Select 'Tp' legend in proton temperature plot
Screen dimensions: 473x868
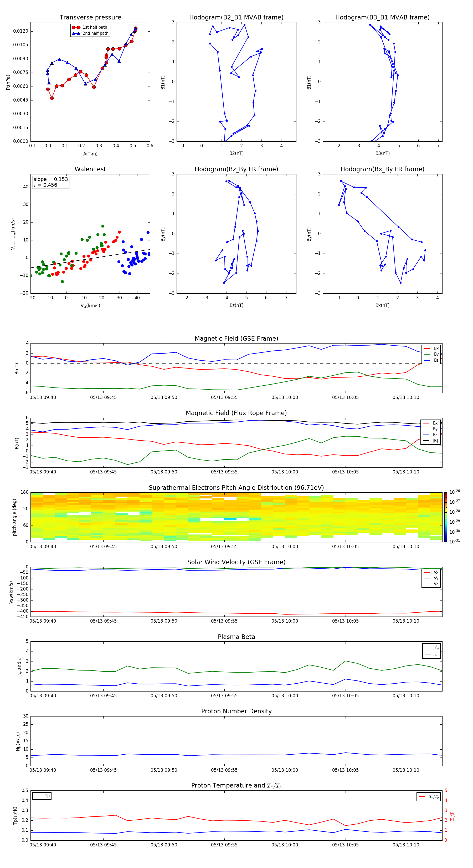[x=42, y=796]
